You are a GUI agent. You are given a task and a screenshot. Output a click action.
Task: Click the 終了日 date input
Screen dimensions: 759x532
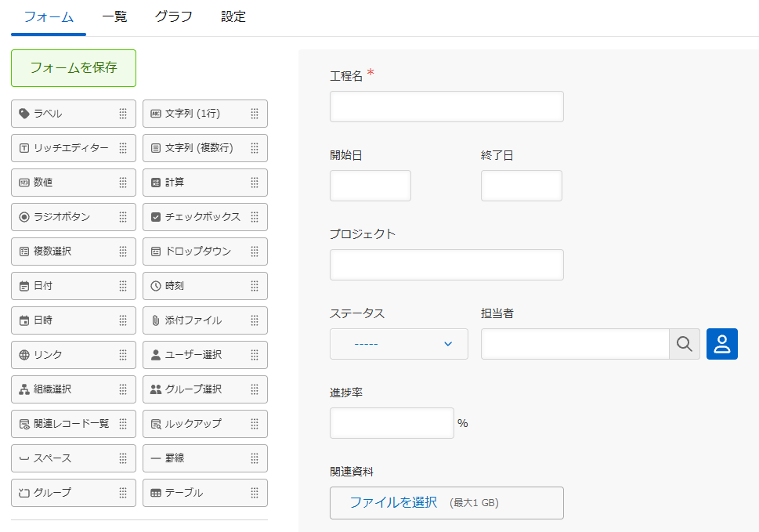[x=522, y=186]
